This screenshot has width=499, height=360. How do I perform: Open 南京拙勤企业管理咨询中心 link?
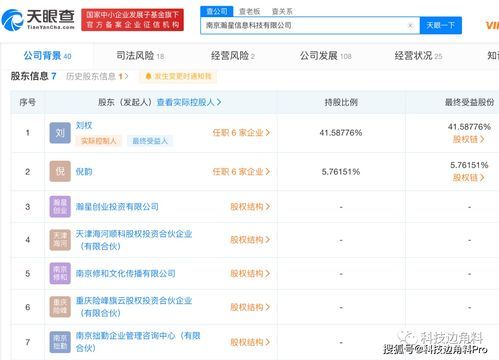[x=138, y=342]
